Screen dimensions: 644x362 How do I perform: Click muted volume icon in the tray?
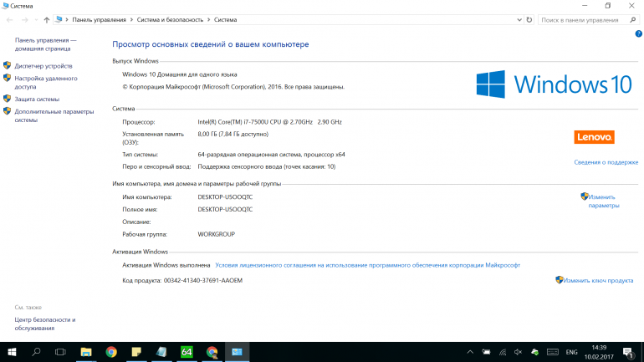(x=519, y=352)
